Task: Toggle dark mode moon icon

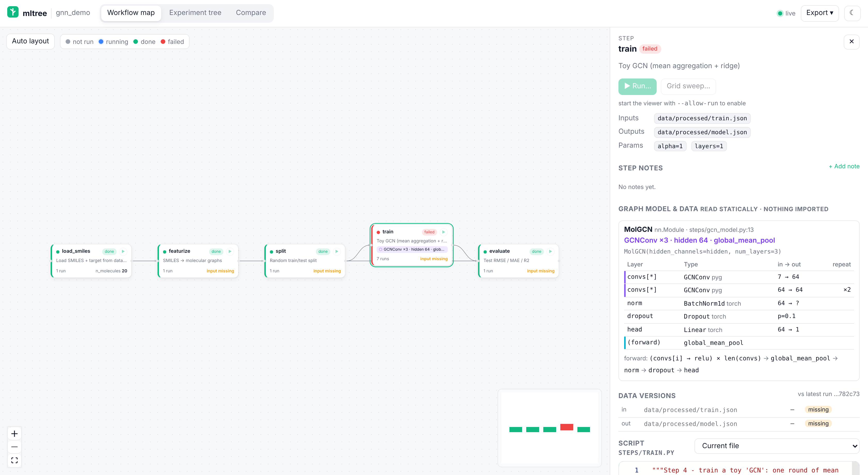Action: point(852,13)
